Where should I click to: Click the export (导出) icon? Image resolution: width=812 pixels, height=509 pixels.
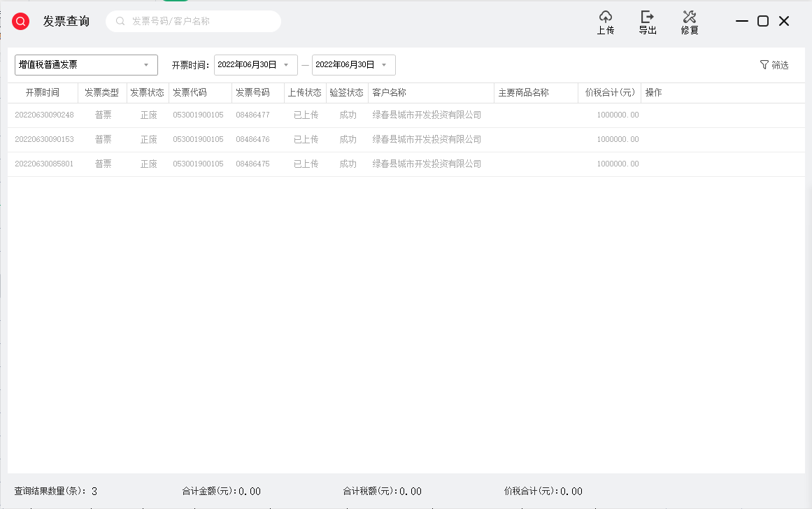click(647, 17)
